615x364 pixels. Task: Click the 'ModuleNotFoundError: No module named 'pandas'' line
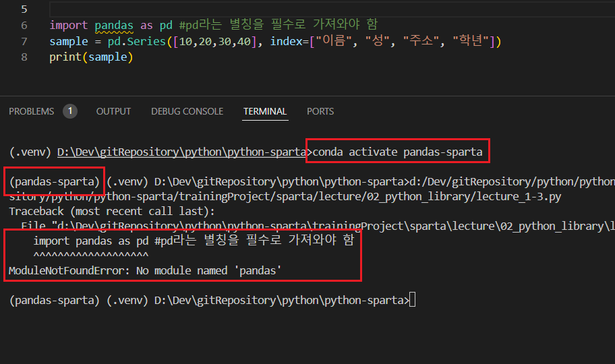[x=145, y=271]
